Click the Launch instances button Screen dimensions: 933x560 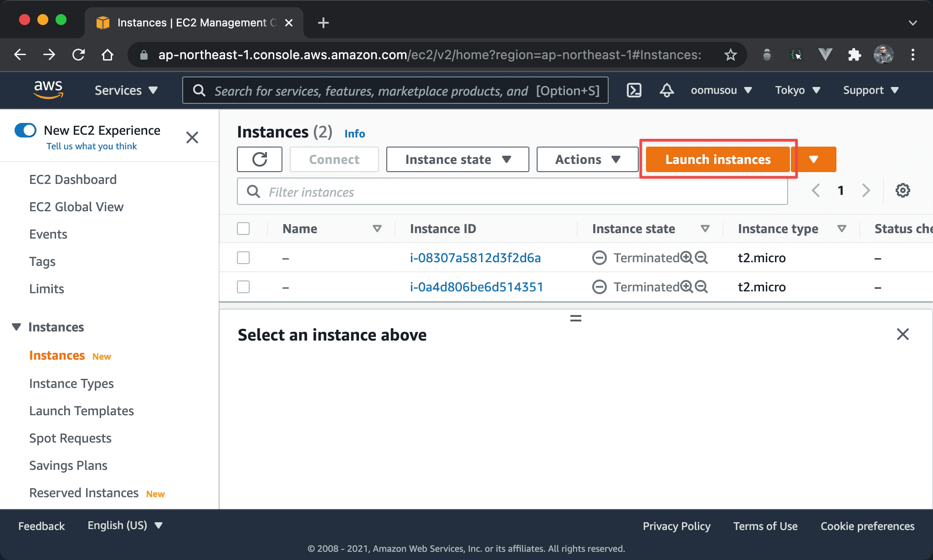[x=718, y=159]
